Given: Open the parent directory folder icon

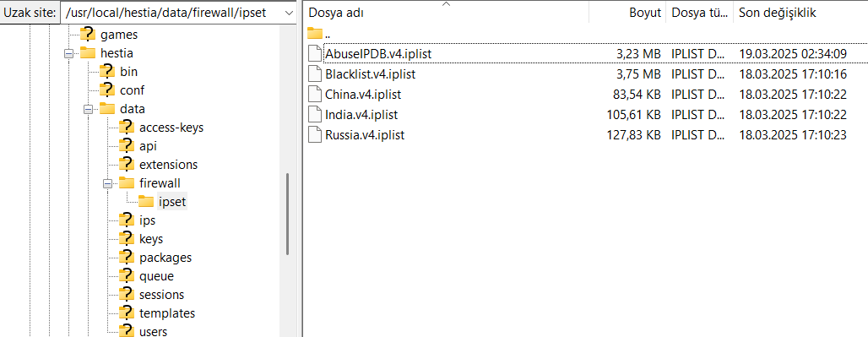Looking at the screenshot, I should (x=314, y=33).
